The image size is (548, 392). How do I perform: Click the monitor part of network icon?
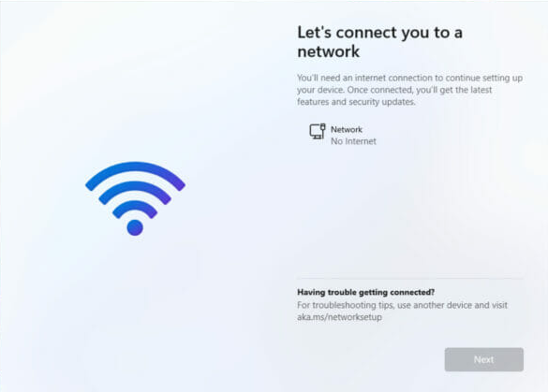(316, 132)
